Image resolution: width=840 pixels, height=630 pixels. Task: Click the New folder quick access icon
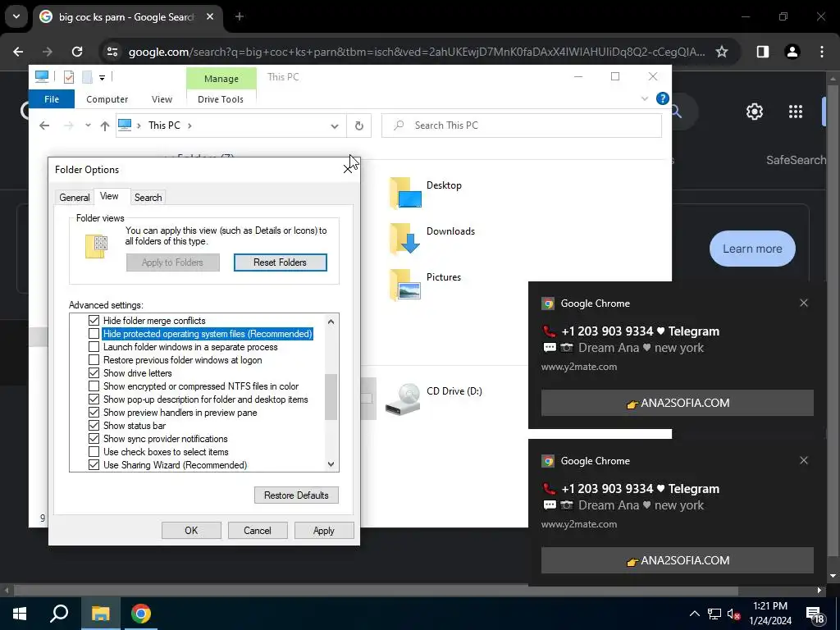tap(87, 77)
